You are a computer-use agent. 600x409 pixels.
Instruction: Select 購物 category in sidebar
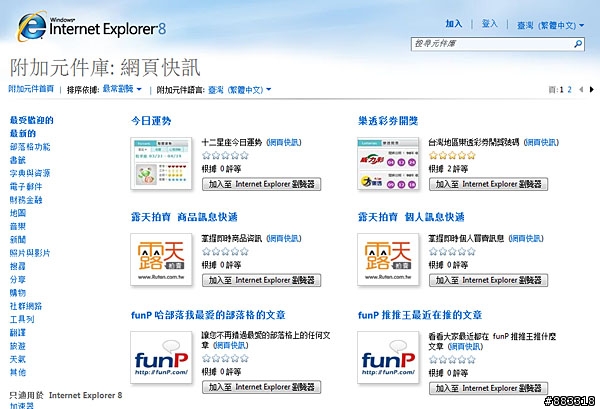pos(18,293)
